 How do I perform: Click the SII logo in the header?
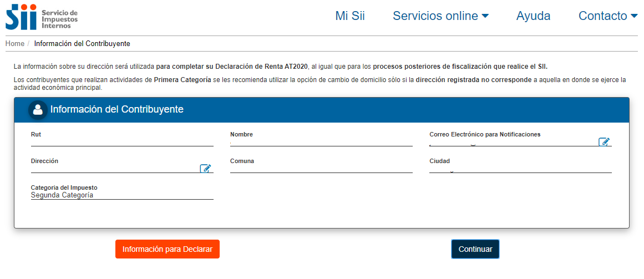(42, 17)
